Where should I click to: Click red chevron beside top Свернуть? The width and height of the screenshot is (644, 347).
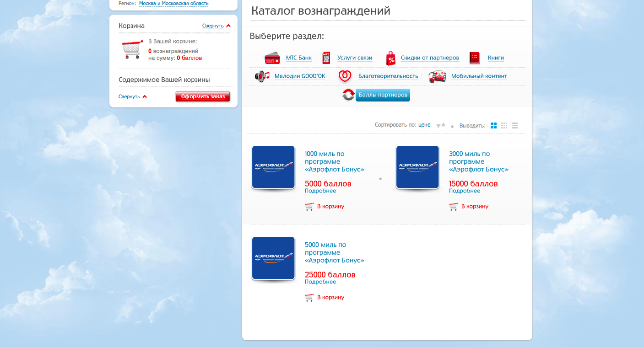pos(228,26)
